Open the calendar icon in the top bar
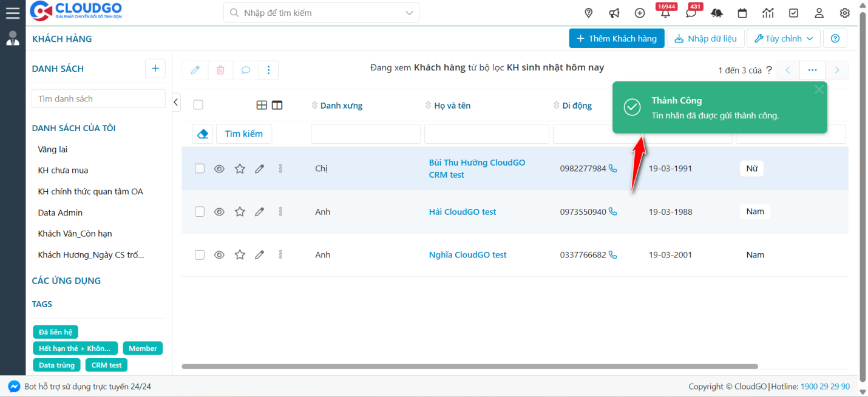This screenshot has height=397, width=868. tap(742, 12)
